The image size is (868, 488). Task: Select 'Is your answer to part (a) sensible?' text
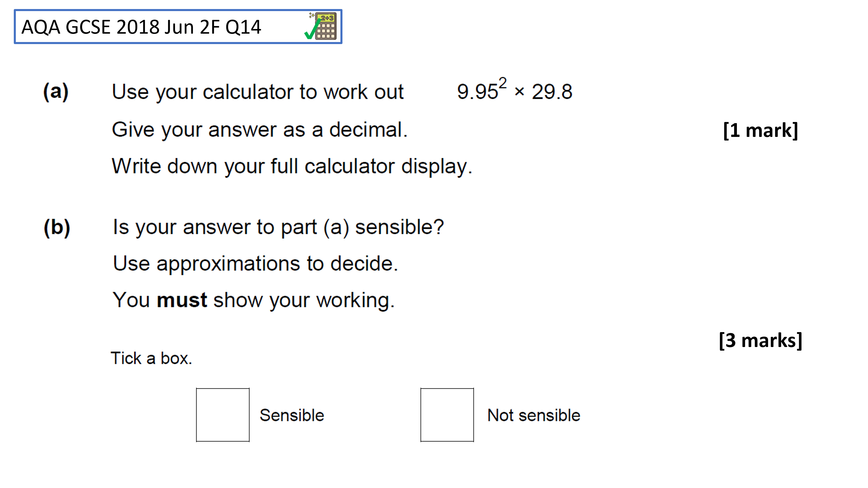point(278,227)
